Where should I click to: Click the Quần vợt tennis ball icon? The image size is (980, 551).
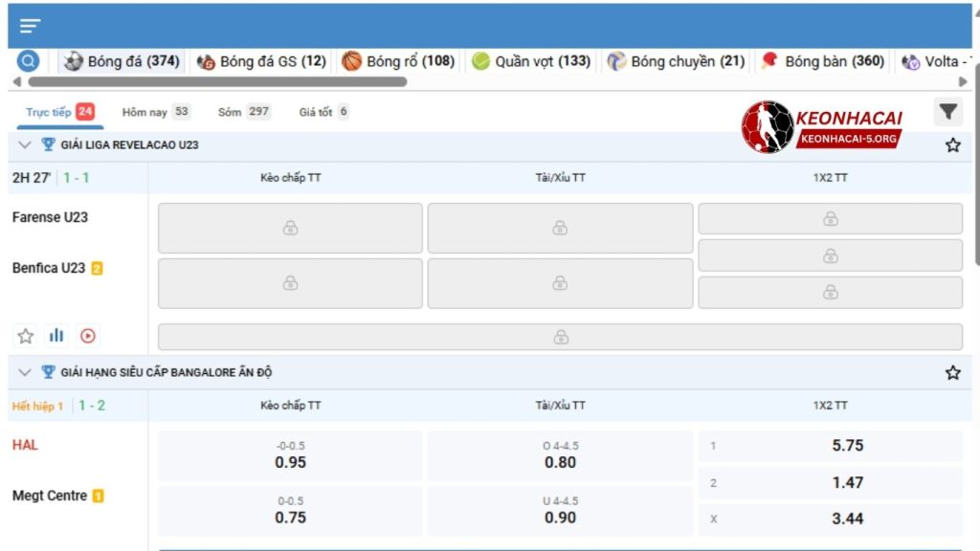point(480,61)
